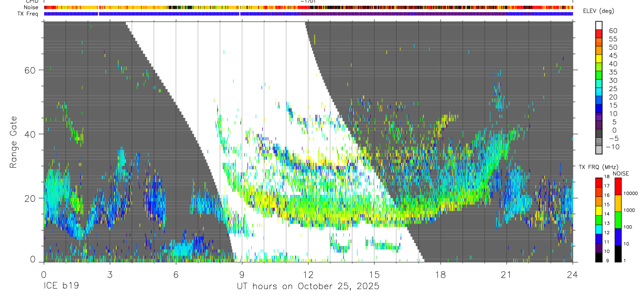The height and width of the screenshot is (297, 644).
Task: Click the '3' hour tick label on x-axis
Action: [x=110, y=274]
